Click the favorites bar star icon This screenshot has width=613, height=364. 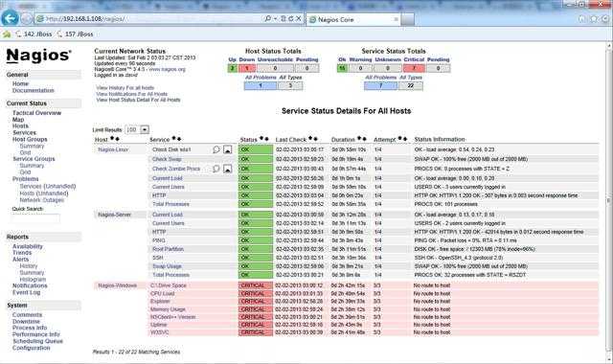[7, 34]
